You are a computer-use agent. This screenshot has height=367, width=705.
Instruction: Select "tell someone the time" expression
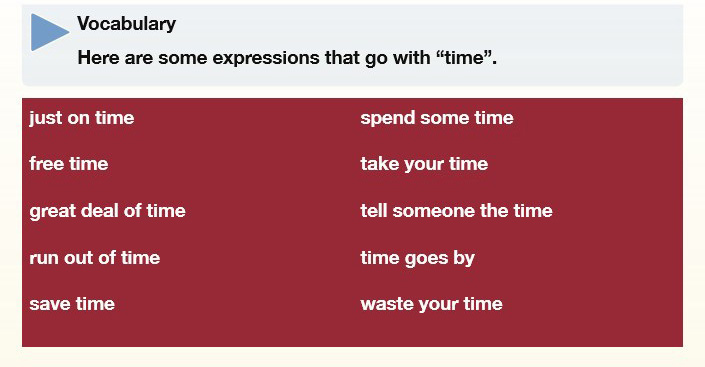(456, 210)
